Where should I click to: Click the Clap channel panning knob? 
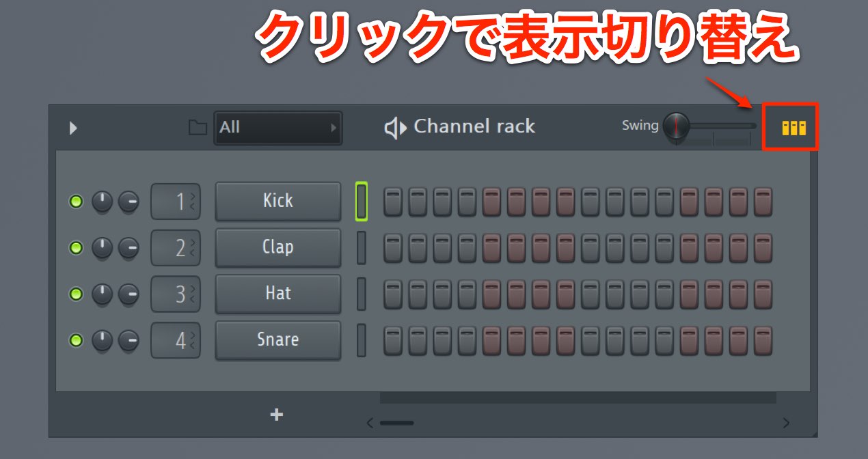coord(102,248)
